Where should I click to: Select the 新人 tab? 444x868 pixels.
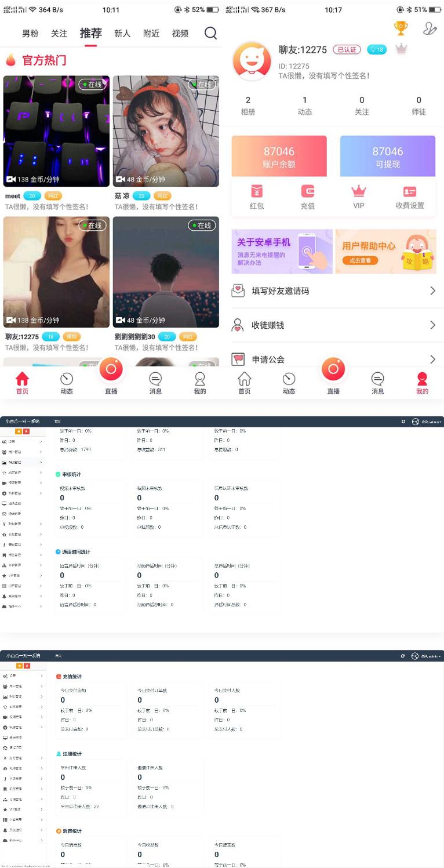pos(122,34)
